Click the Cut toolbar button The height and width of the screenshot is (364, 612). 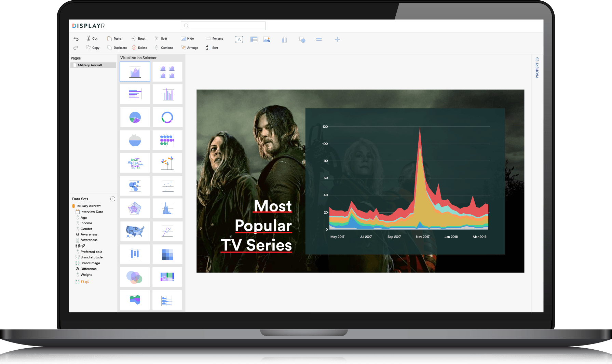tap(92, 39)
